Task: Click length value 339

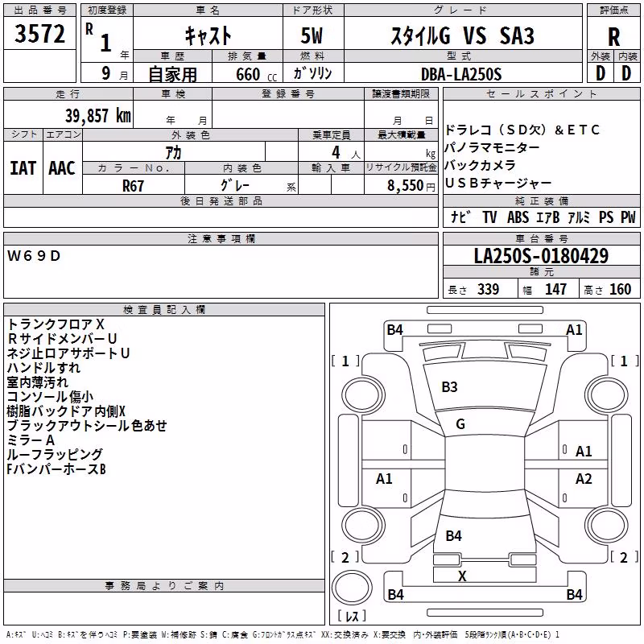Action: pyautogui.click(x=488, y=290)
